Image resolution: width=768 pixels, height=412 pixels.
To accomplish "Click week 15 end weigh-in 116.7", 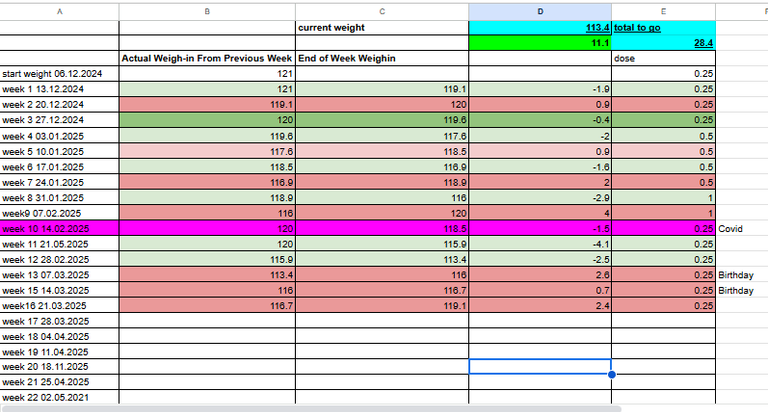I will tap(382, 291).
